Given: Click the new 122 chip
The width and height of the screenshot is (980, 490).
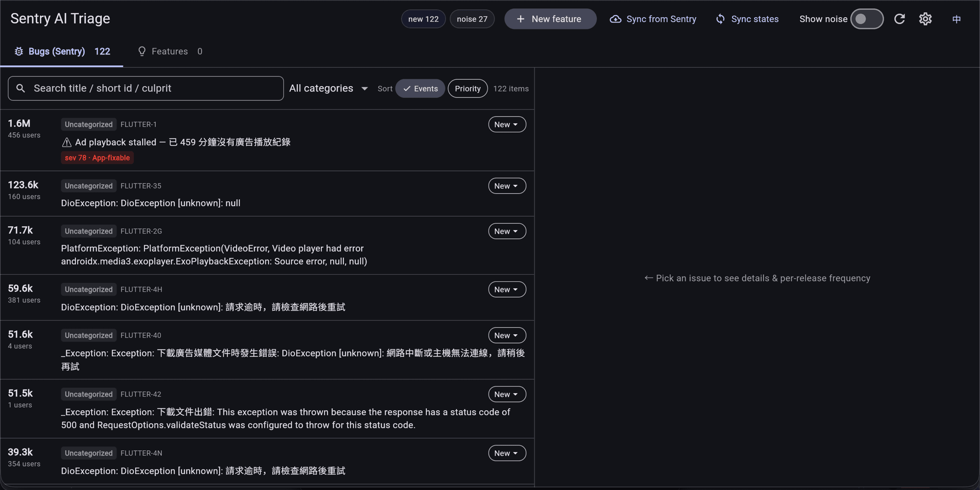Looking at the screenshot, I should pyautogui.click(x=423, y=19).
